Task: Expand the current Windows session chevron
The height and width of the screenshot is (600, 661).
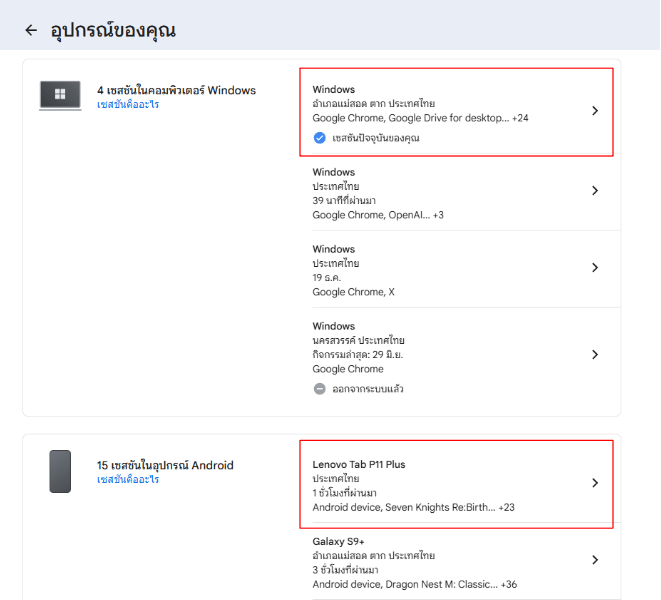Action: coord(595,111)
